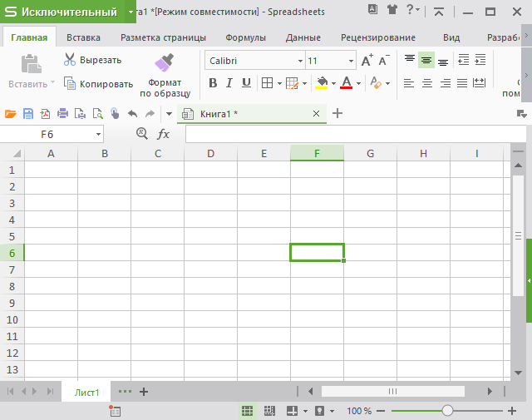Screen dimensions: 532x420
Task: Click the Copy (Копировать) button
Action: tap(98, 83)
